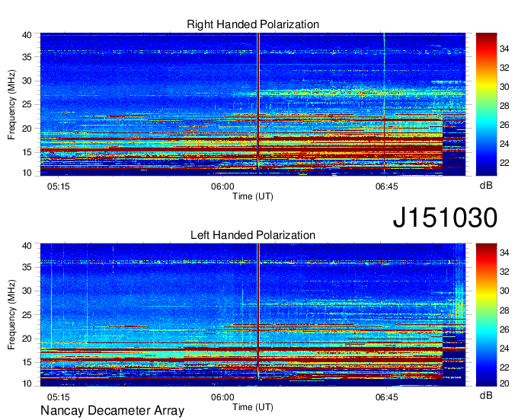
Task: Click the 10 MHz tick on Right Handed plot
Action: (27, 173)
